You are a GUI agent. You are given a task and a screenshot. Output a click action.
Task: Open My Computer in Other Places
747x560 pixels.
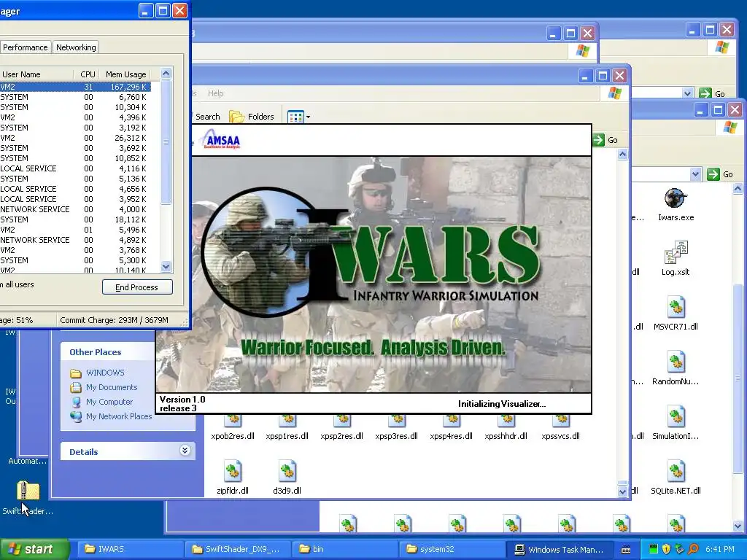pyautogui.click(x=109, y=402)
